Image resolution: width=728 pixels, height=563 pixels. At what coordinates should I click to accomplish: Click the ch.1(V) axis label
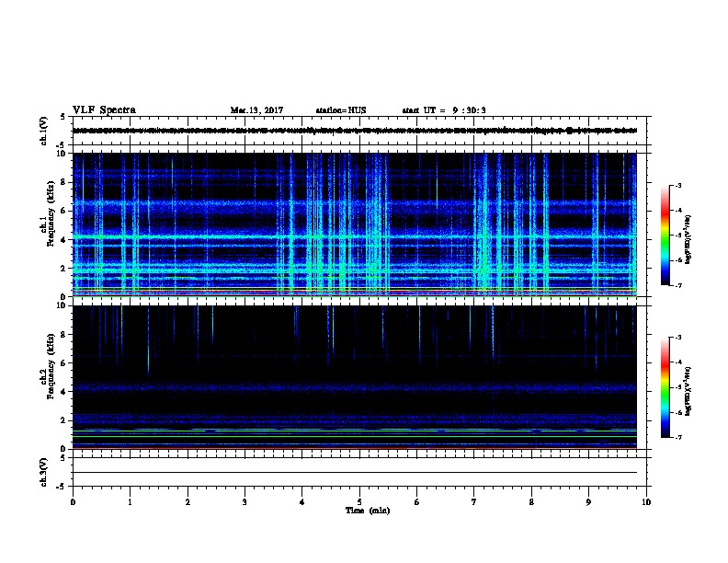44,131
